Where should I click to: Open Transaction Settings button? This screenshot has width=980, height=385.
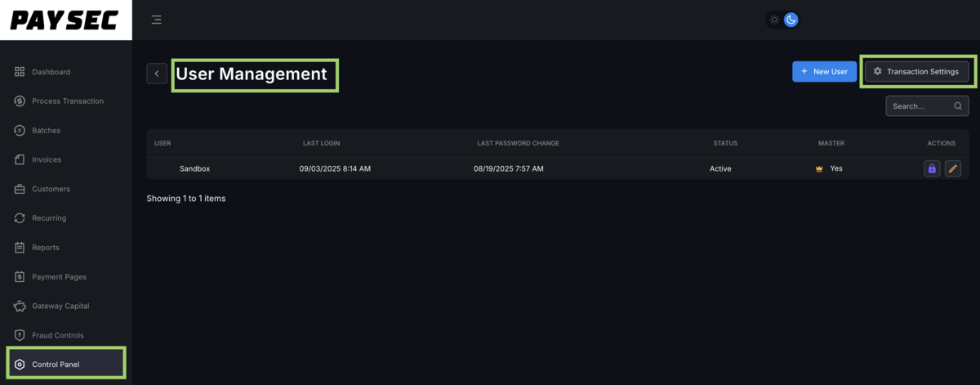(x=916, y=72)
